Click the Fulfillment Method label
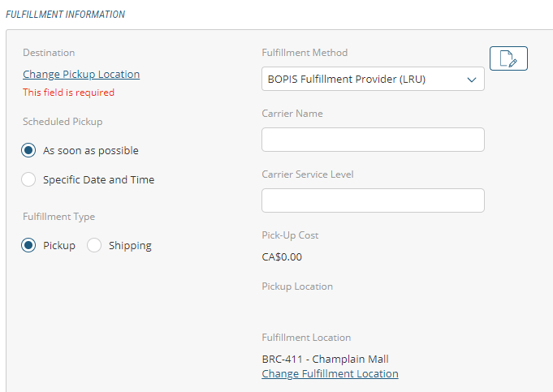553x392 pixels. [x=305, y=53]
